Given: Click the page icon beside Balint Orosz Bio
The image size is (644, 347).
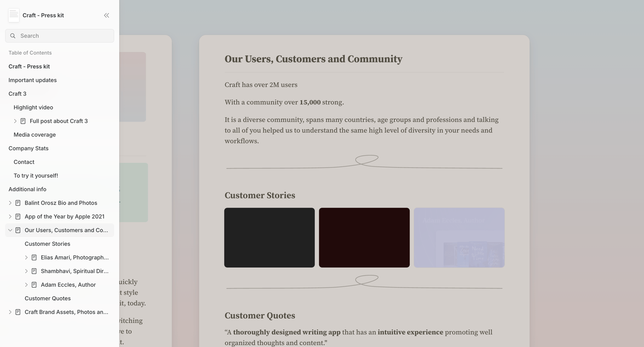Looking at the screenshot, I should tap(18, 203).
